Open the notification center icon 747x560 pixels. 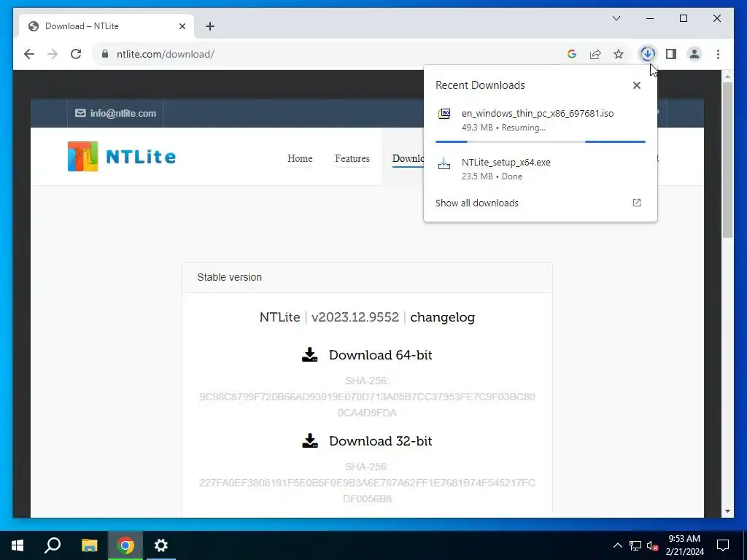click(723, 545)
